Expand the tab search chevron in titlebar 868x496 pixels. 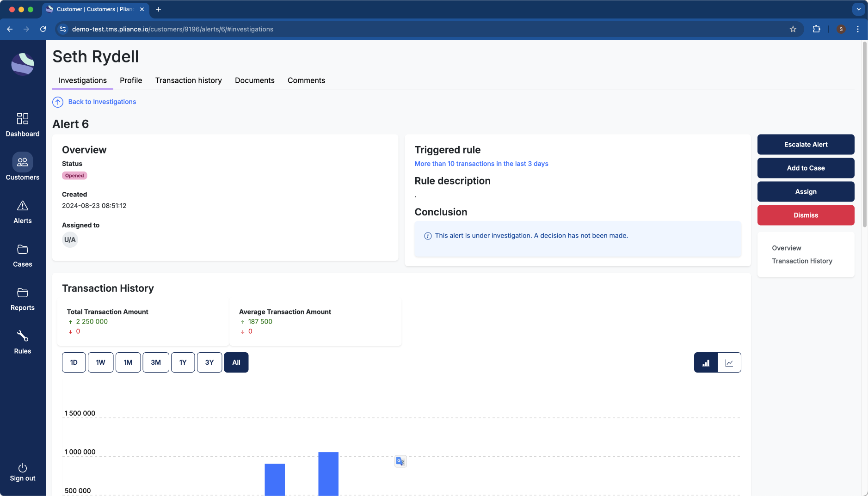(x=858, y=9)
